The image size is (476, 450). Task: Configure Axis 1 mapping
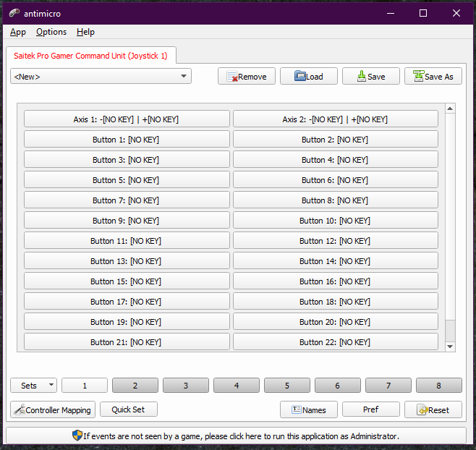click(127, 119)
